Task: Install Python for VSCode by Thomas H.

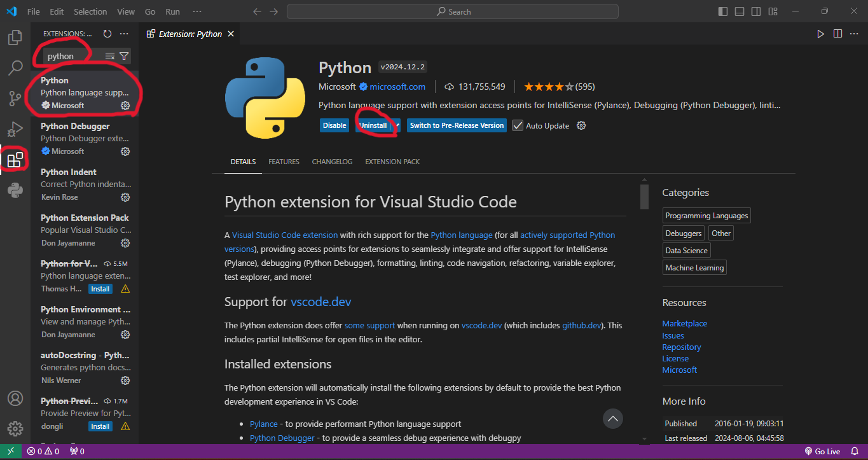Action: pyautogui.click(x=100, y=289)
